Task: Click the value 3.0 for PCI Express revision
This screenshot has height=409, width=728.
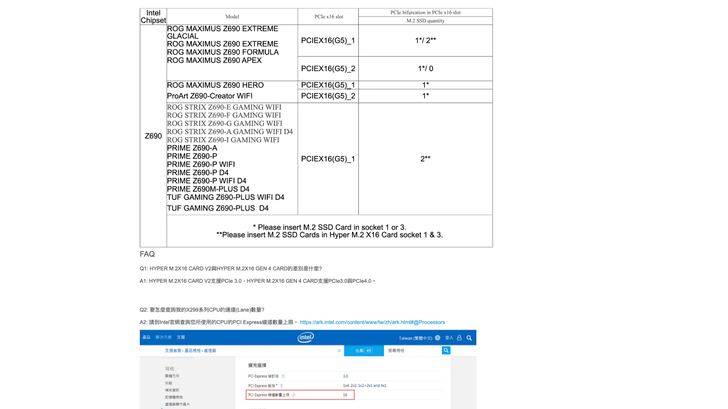Action: (345, 376)
